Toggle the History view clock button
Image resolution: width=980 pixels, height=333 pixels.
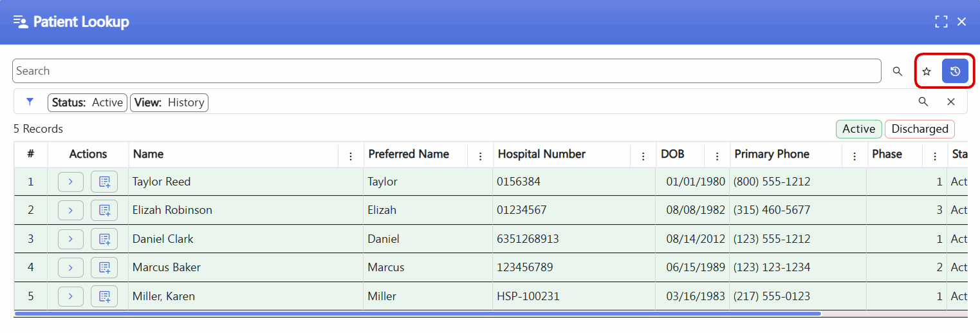tap(955, 71)
